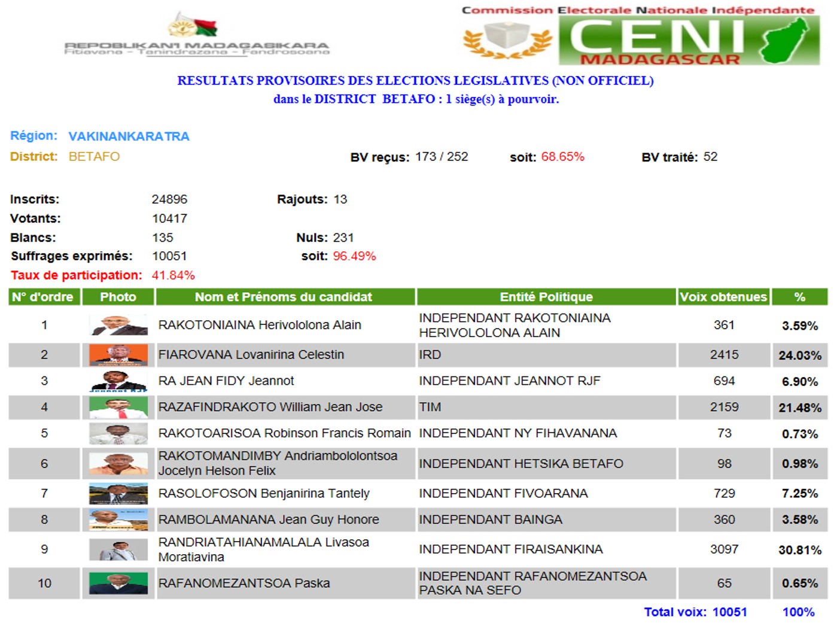Click entity 'INDEPENDANT NY FIHAVANANA'
This screenshot has height=626, width=840.
518,433
